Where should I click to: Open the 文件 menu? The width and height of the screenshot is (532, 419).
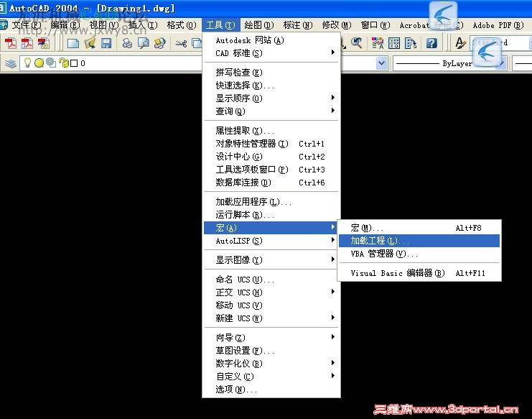(27, 25)
